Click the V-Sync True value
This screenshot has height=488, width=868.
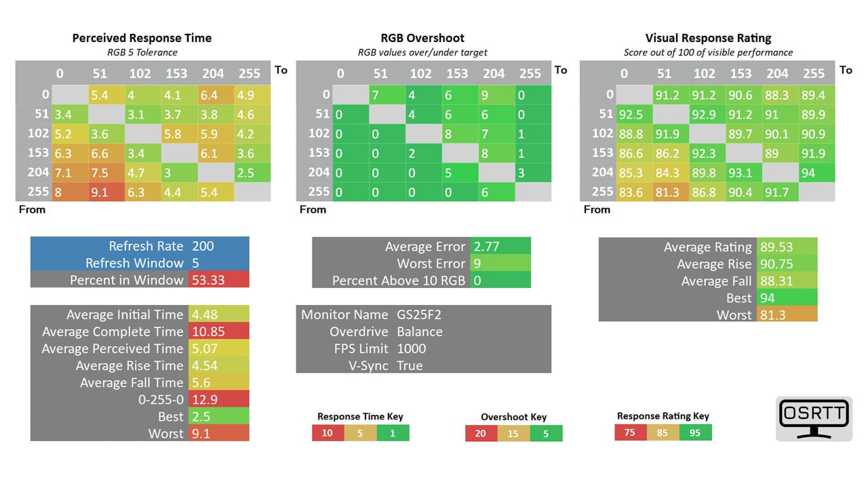410,365
